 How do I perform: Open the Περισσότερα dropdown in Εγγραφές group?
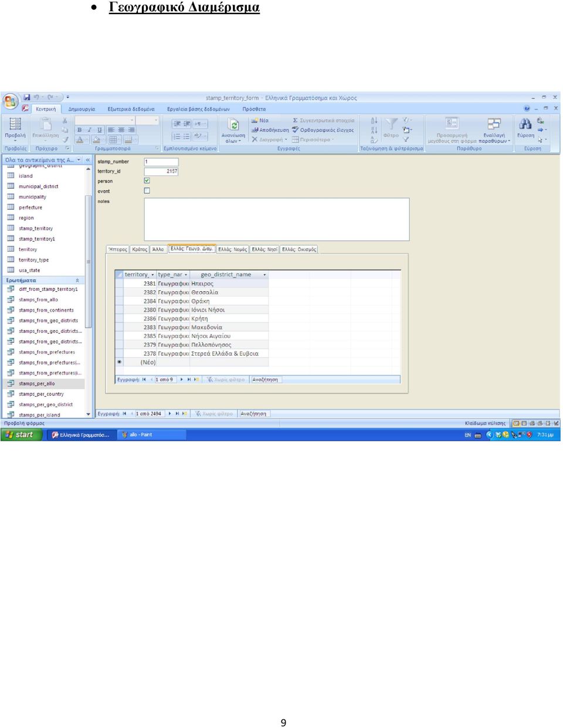(313, 140)
